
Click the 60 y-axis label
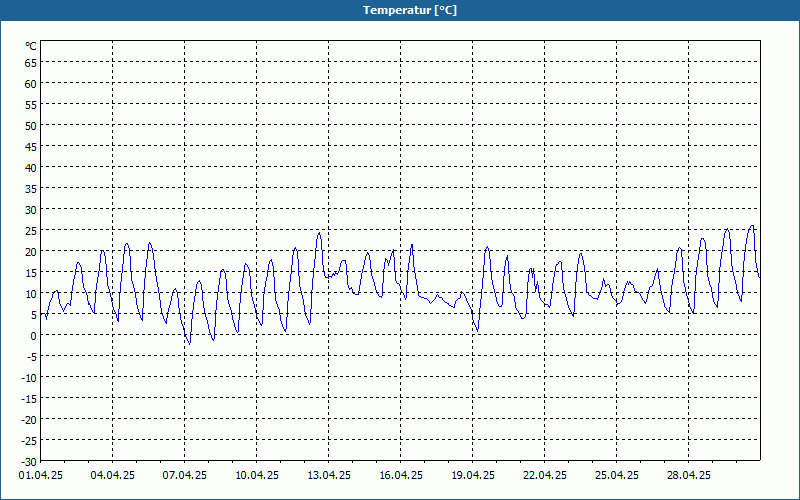coord(31,84)
